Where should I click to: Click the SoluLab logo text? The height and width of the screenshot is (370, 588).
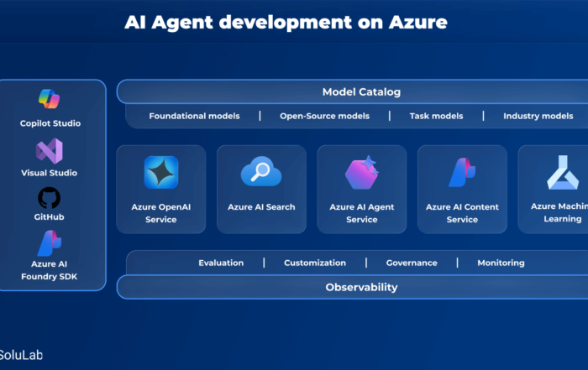point(21,355)
